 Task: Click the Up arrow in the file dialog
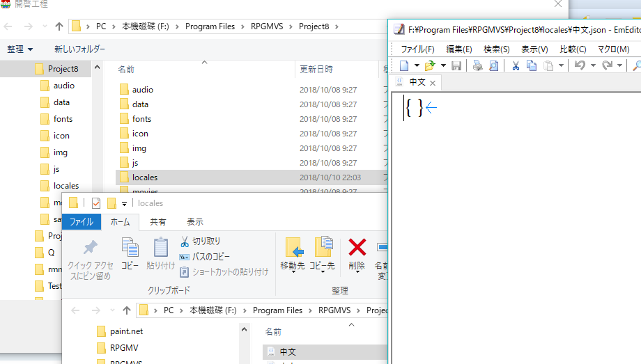59,26
